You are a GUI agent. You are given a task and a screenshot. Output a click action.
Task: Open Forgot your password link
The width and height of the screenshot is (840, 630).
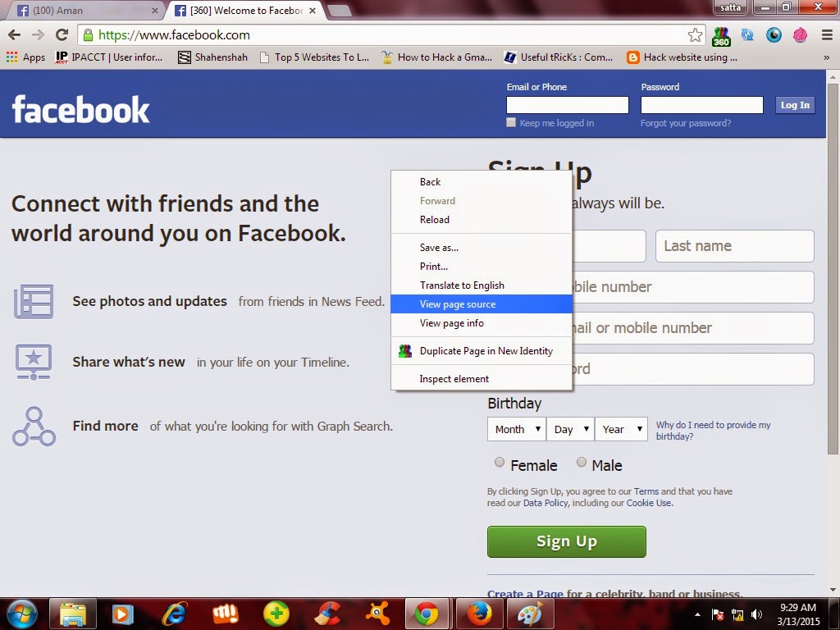pos(685,123)
